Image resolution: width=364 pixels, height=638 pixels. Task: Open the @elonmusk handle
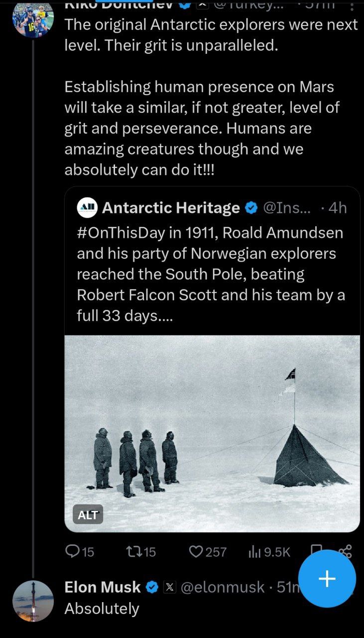point(222,587)
